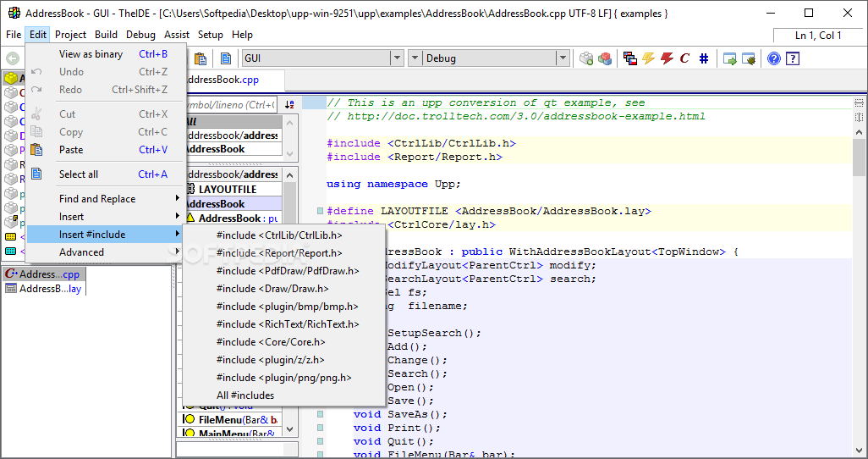Click the editor vertical scrollbar up arrow
Viewport: 868px width, 459px height.
pyautogui.click(x=860, y=132)
